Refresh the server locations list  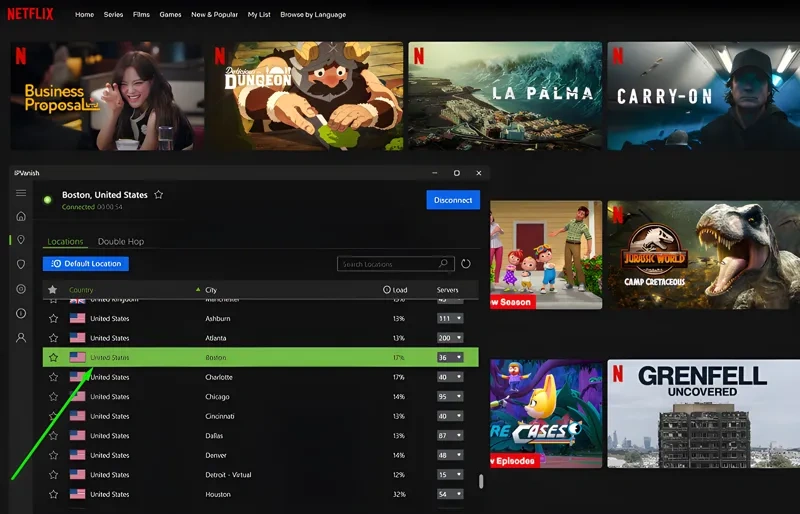[x=465, y=264]
